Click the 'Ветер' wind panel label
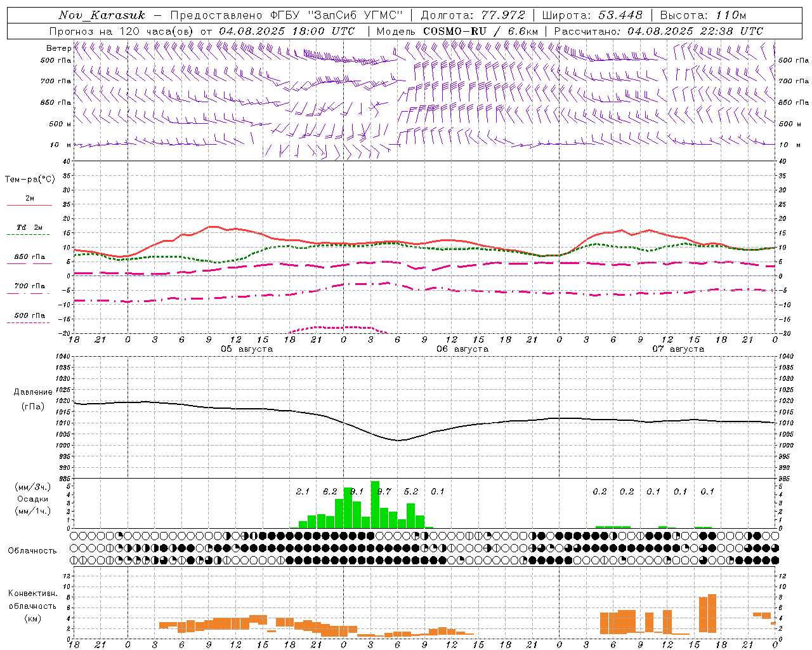The image size is (812, 650). (x=59, y=48)
